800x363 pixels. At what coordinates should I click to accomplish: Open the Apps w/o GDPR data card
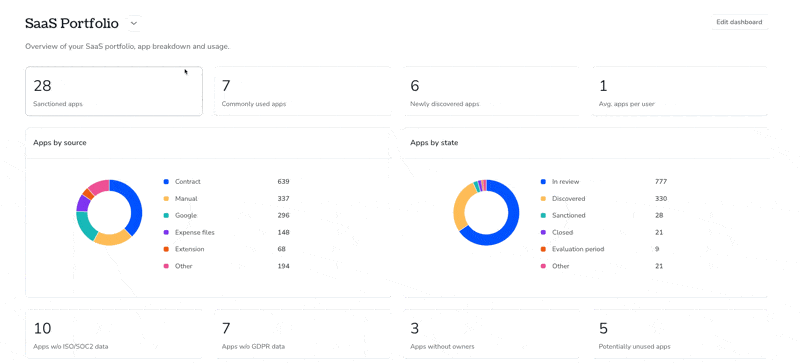click(x=302, y=334)
